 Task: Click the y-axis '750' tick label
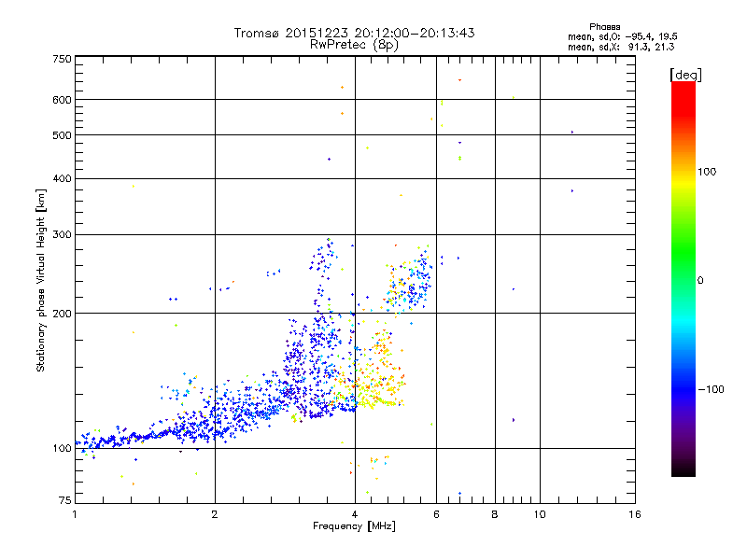tap(62, 59)
